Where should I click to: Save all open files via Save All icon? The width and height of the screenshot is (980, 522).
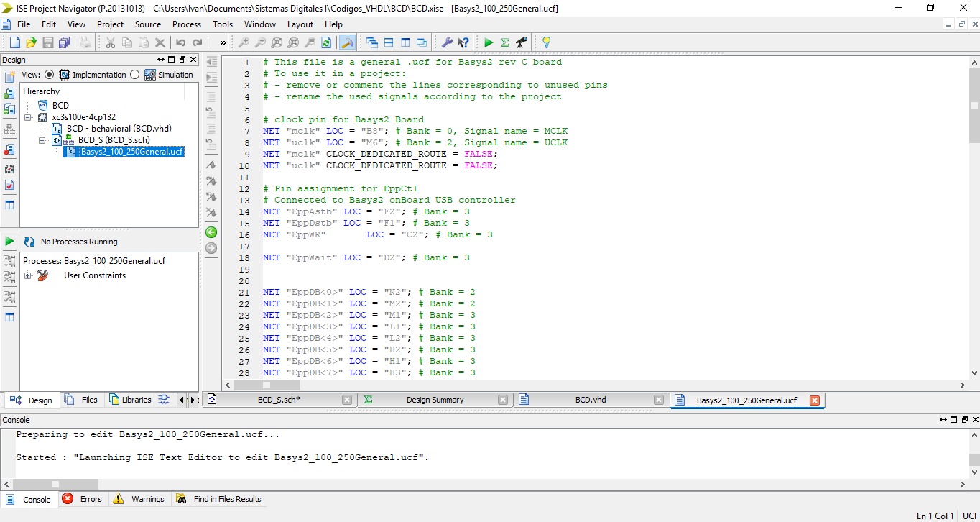(x=63, y=42)
